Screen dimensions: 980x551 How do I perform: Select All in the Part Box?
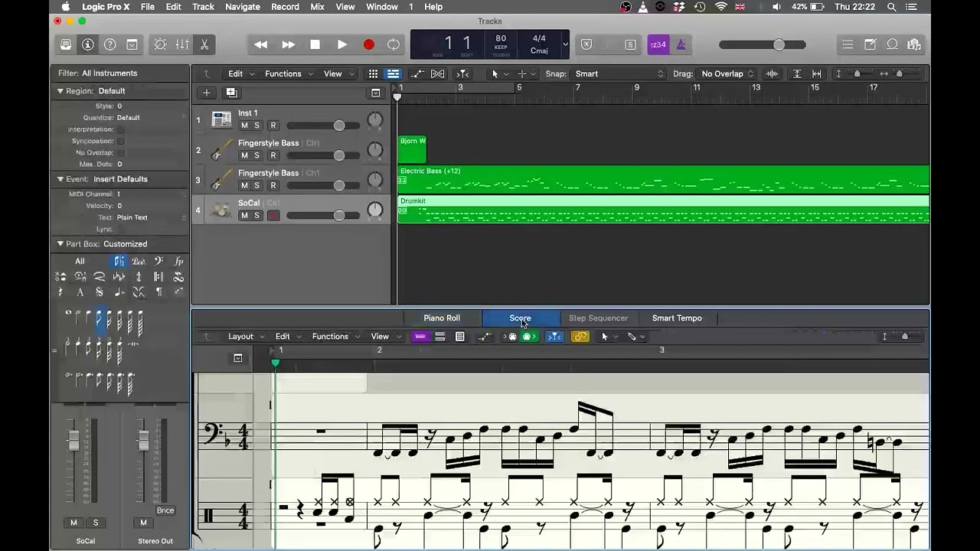tap(80, 261)
